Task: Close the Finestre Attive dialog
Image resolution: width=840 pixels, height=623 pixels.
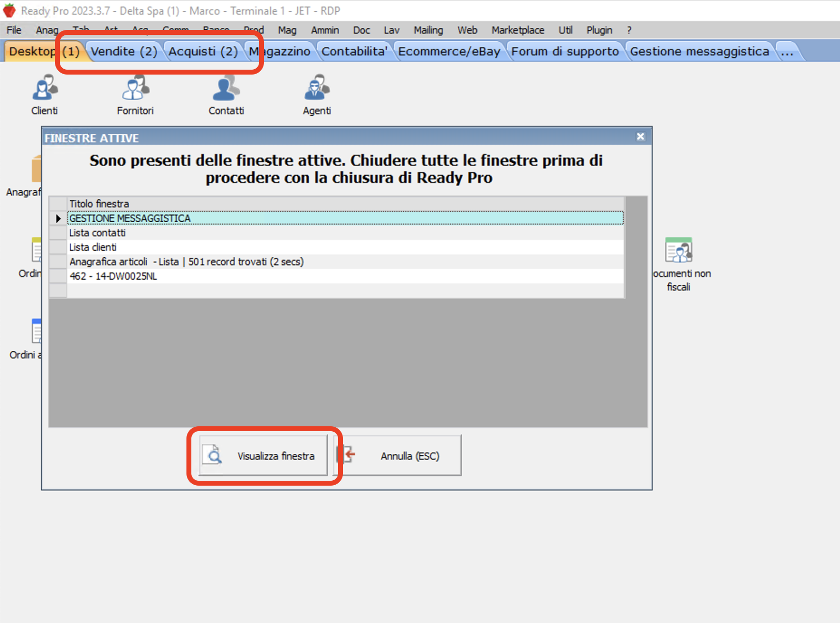Action: click(640, 137)
